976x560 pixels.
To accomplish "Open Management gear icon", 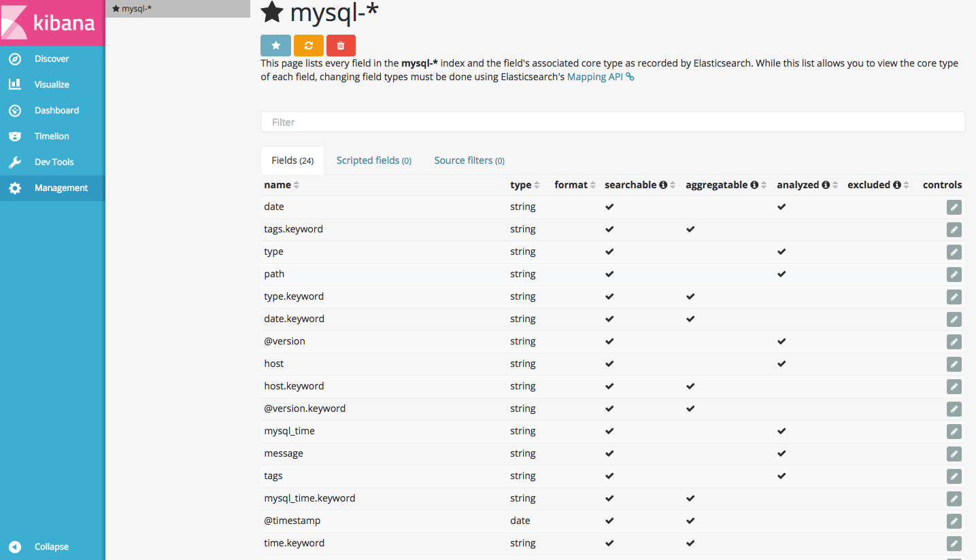I will [15, 188].
